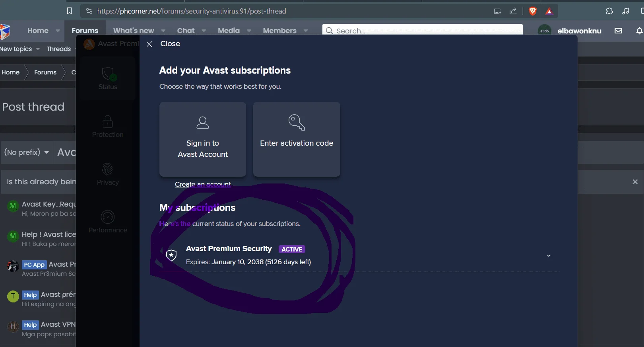Screen dimensions: 644x347
Task: Select the ACTIVE status badge
Action: pos(292,249)
